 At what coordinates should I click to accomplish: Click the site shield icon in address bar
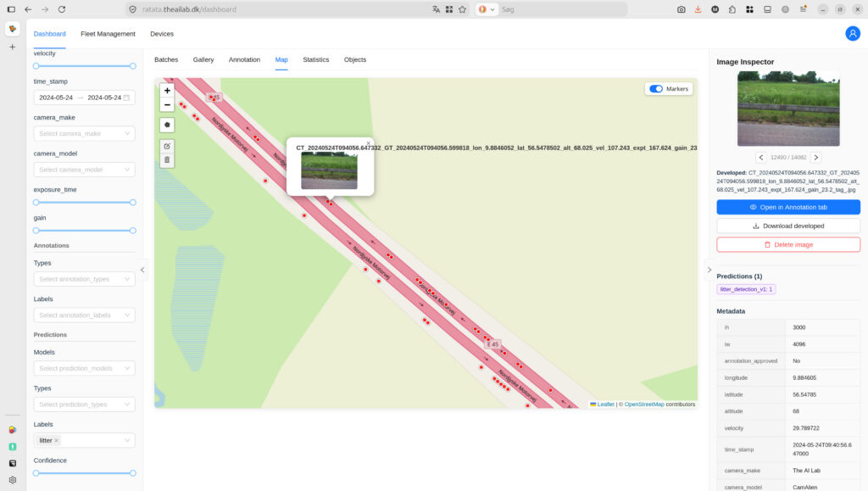pyautogui.click(x=132, y=9)
